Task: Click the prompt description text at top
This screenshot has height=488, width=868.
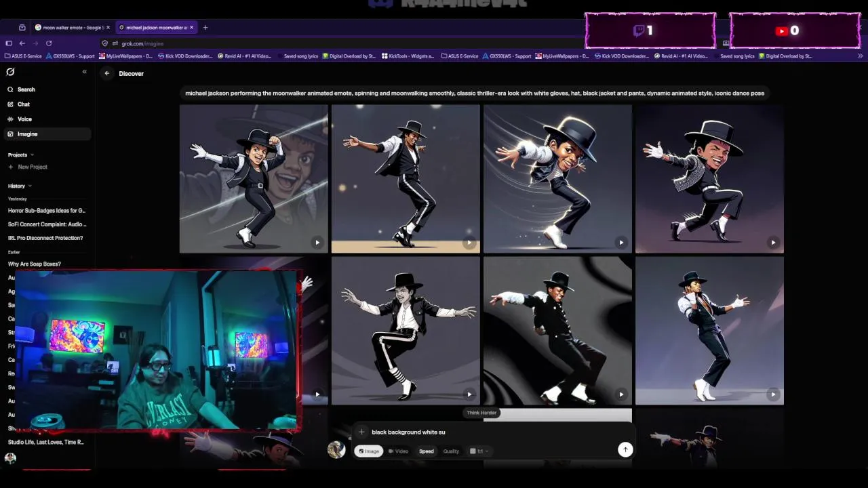Action: click(x=475, y=94)
